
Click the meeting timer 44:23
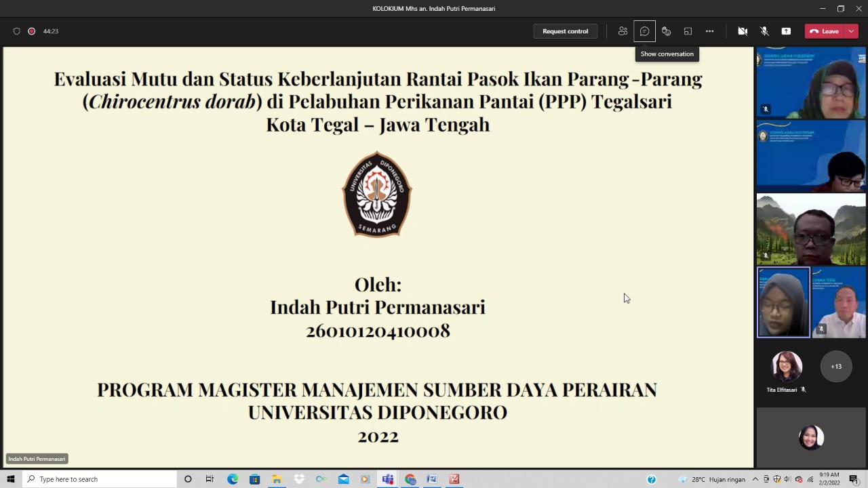51,31
